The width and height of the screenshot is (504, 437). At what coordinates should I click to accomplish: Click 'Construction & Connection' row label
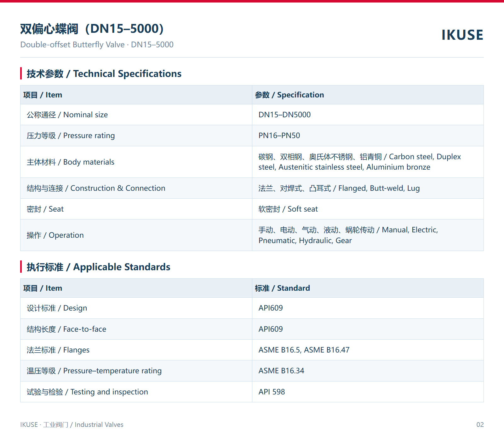[96, 188]
